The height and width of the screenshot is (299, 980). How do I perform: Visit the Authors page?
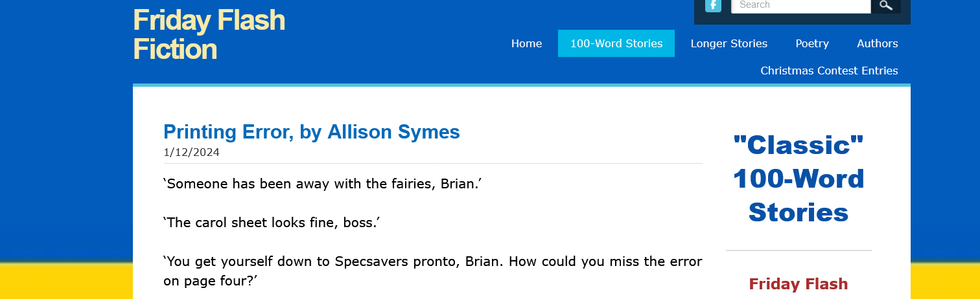877,43
